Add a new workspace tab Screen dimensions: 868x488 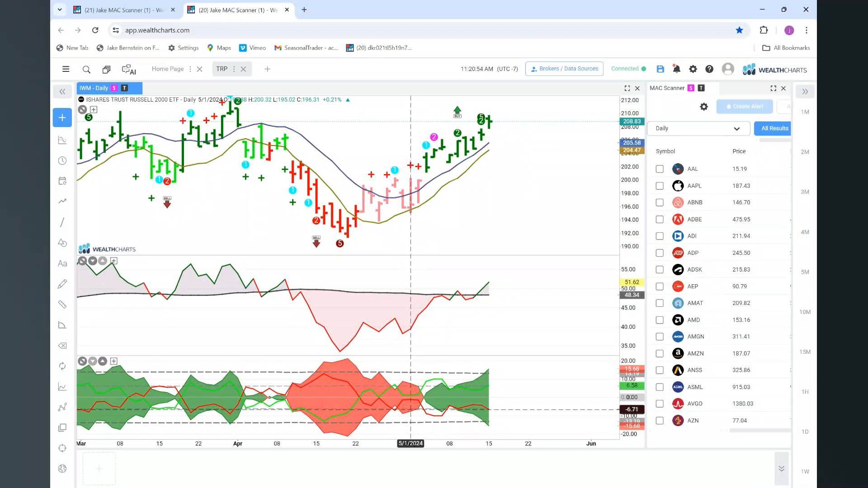click(x=267, y=69)
